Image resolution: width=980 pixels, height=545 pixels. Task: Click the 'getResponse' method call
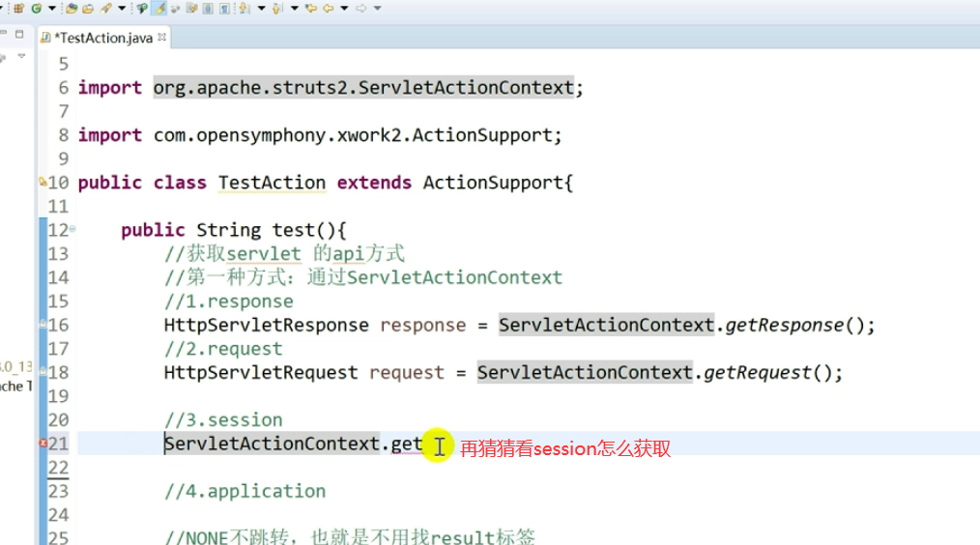pyautogui.click(x=784, y=325)
